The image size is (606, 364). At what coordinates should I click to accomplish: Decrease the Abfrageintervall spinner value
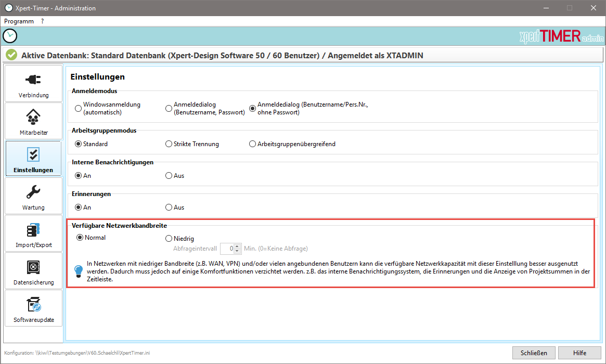pyautogui.click(x=237, y=251)
